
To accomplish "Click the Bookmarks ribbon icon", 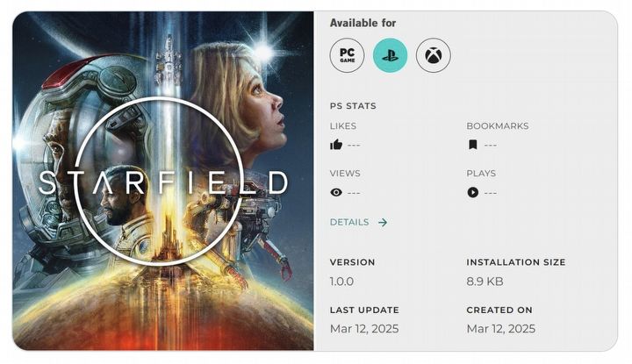I will point(472,145).
